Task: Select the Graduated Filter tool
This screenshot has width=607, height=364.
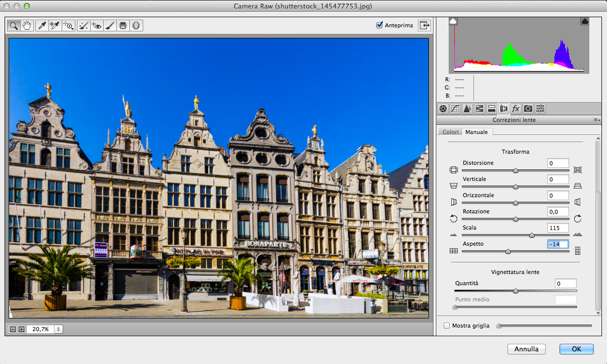Action: tap(123, 25)
